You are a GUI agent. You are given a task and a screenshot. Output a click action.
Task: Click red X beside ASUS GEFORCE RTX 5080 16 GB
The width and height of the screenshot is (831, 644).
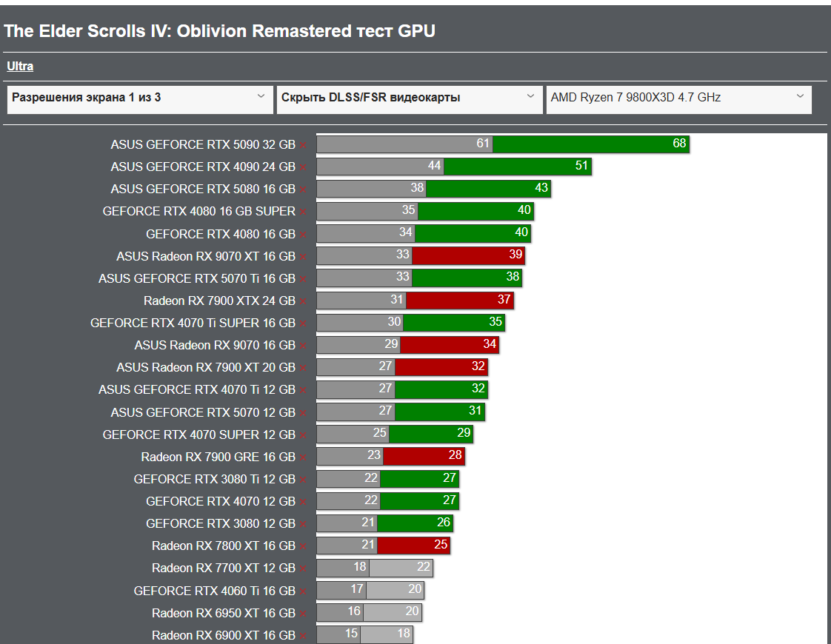click(303, 189)
